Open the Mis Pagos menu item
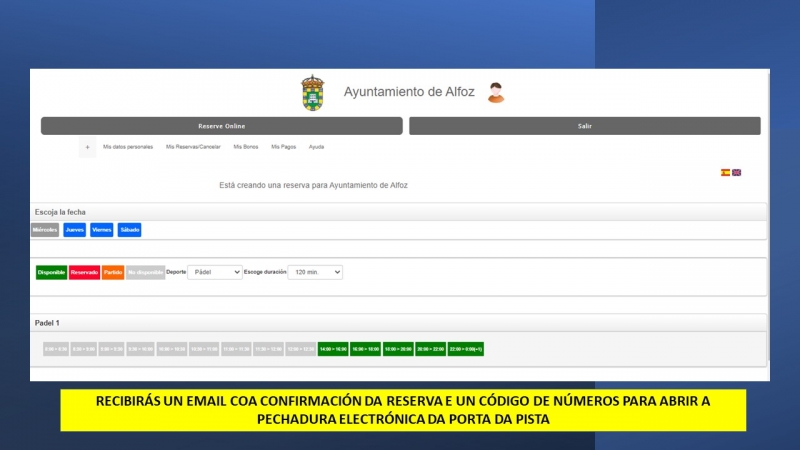Viewport: 800px width, 450px height. [x=283, y=147]
